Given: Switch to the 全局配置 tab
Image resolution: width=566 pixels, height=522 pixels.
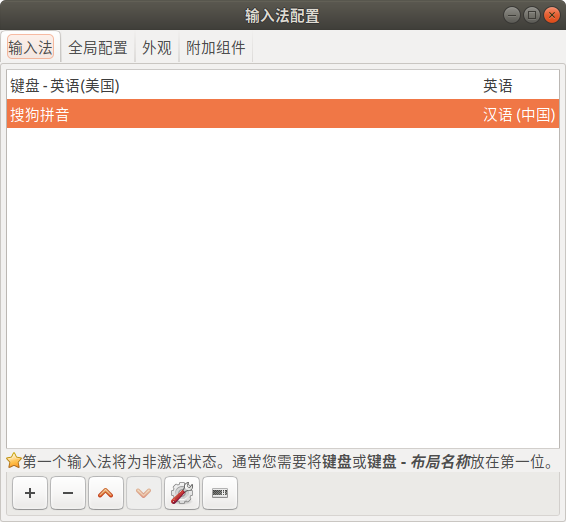Looking at the screenshot, I should (x=98, y=47).
